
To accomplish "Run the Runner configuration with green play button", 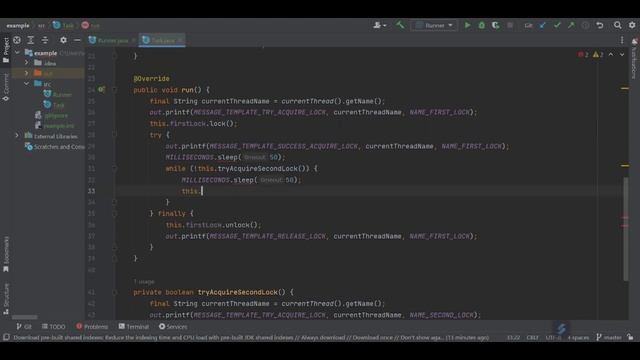I will pyautogui.click(x=467, y=25).
